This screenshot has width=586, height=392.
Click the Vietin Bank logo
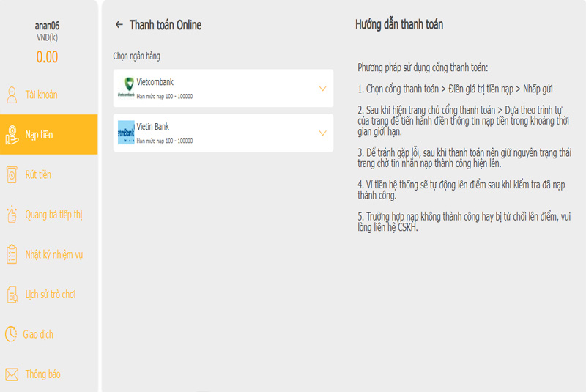tap(126, 133)
